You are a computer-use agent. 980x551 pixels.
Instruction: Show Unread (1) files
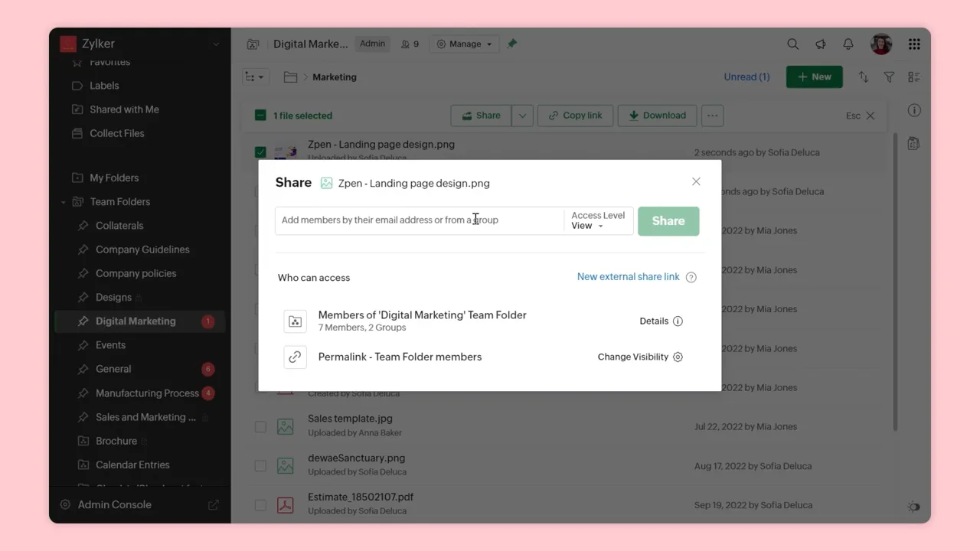[x=746, y=77]
